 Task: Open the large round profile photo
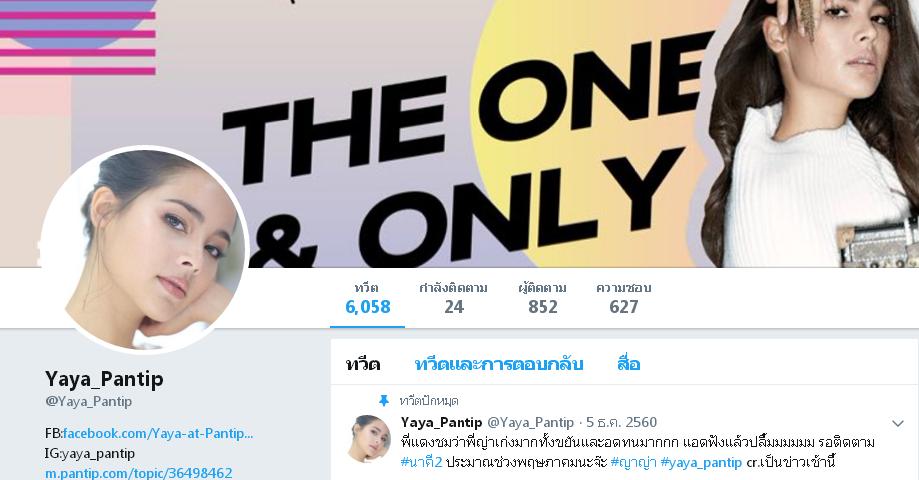(144, 250)
